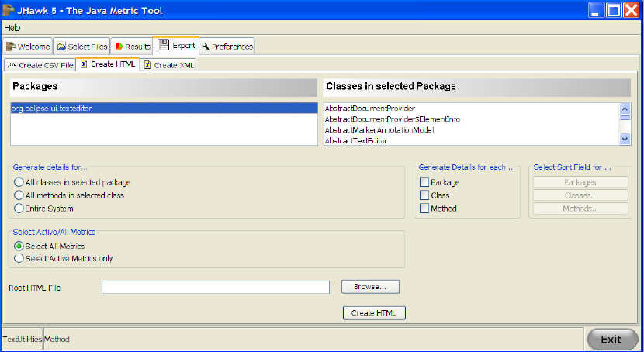This screenshot has width=644, height=352.
Task: Open the Create XML subtab
Action: 168,65
